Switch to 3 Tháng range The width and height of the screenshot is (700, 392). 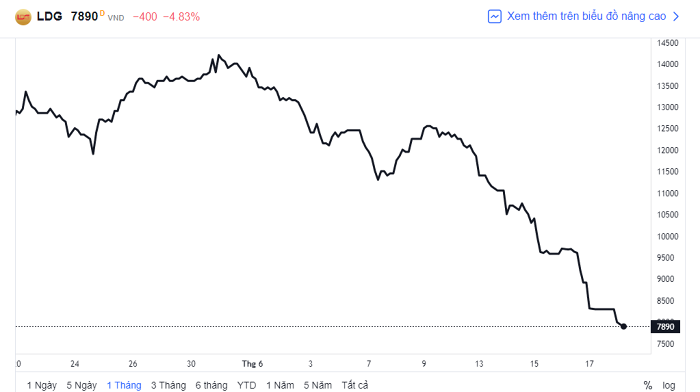(168, 385)
